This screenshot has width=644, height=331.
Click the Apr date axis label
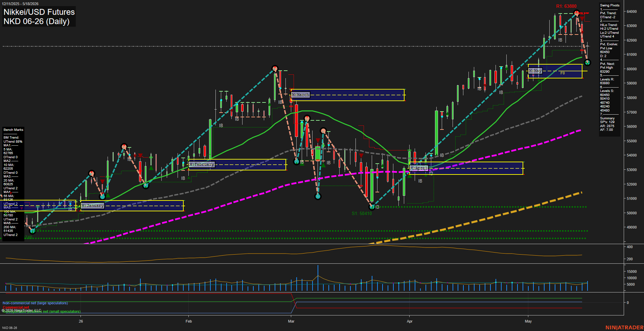pos(410,321)
